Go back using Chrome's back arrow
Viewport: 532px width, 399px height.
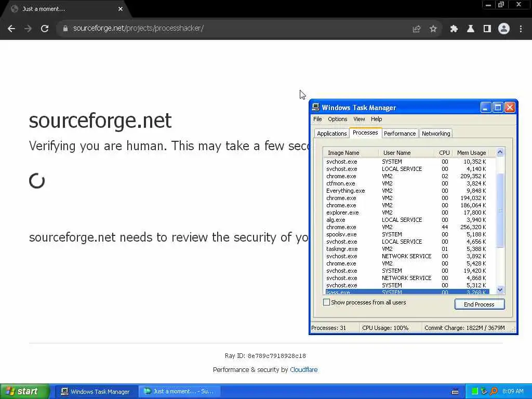[11, 29]
